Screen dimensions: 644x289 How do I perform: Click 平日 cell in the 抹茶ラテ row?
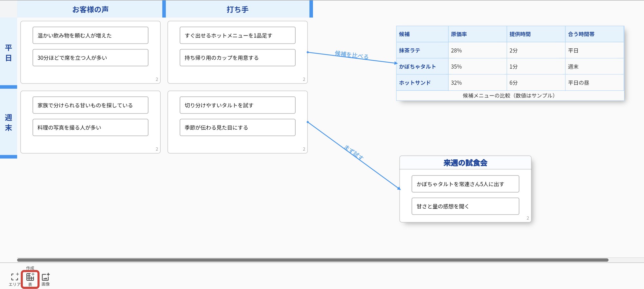click(x=595, y=50)
